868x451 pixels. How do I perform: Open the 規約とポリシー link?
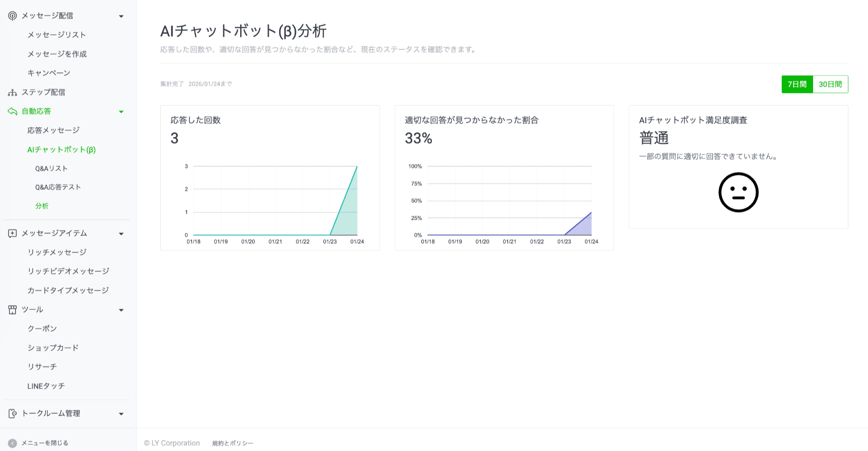232,443
